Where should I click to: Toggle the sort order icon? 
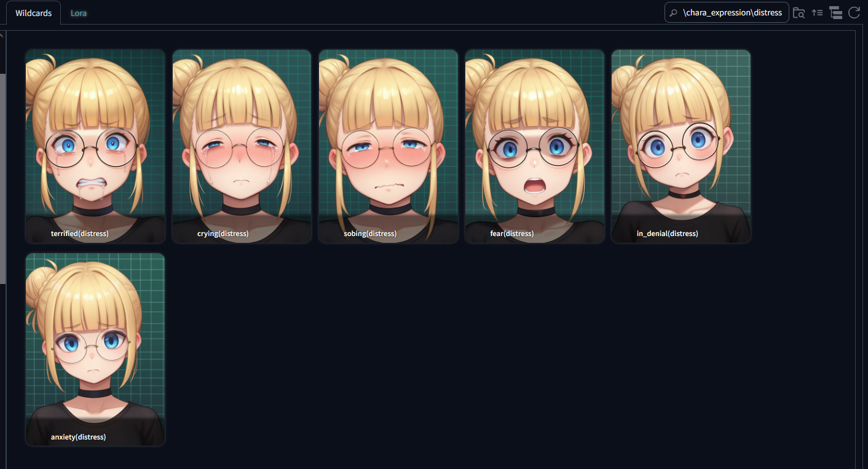[x=817, y=12]
